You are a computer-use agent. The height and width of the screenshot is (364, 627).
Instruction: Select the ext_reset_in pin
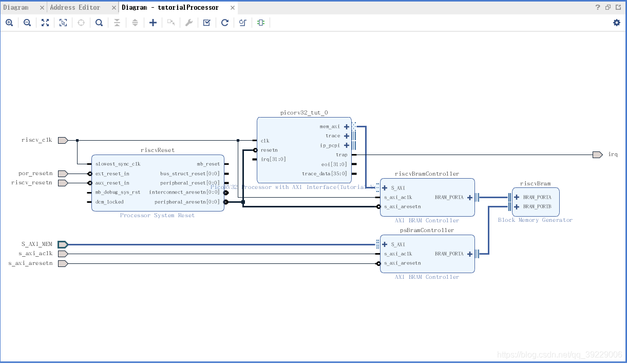coord(112,174)
